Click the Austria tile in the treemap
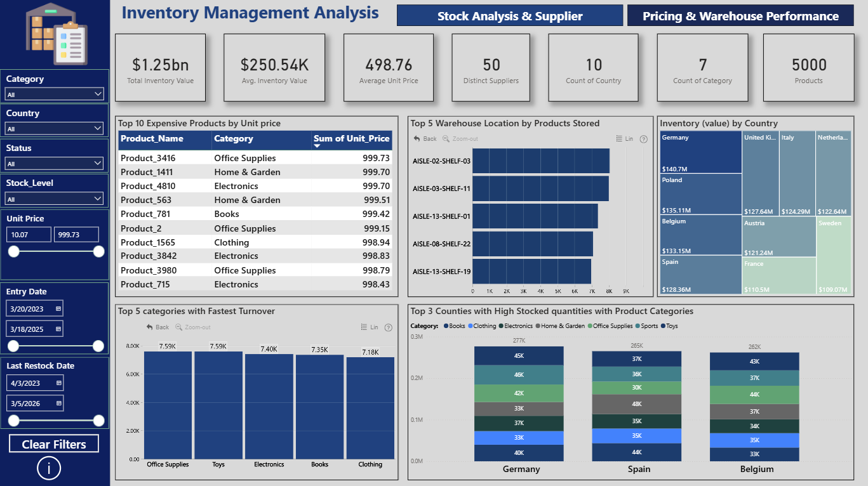The image size is (868, 486). pyautogui.click(x=779, y=237)
